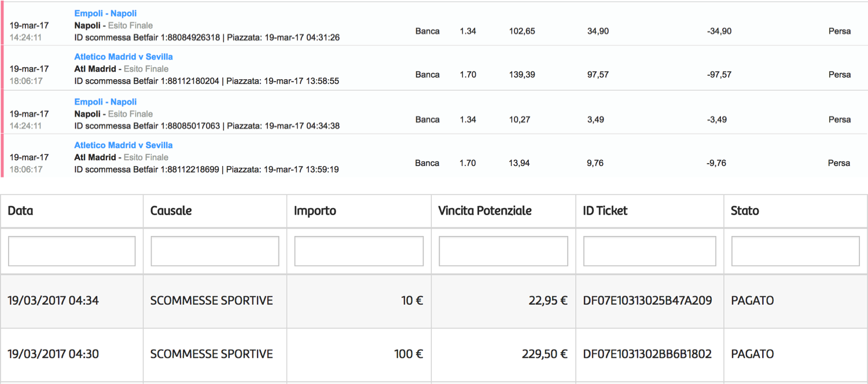The image size is (868, 384).
Task: Click the ID Ticket filter field
Action: pos(649,251)
